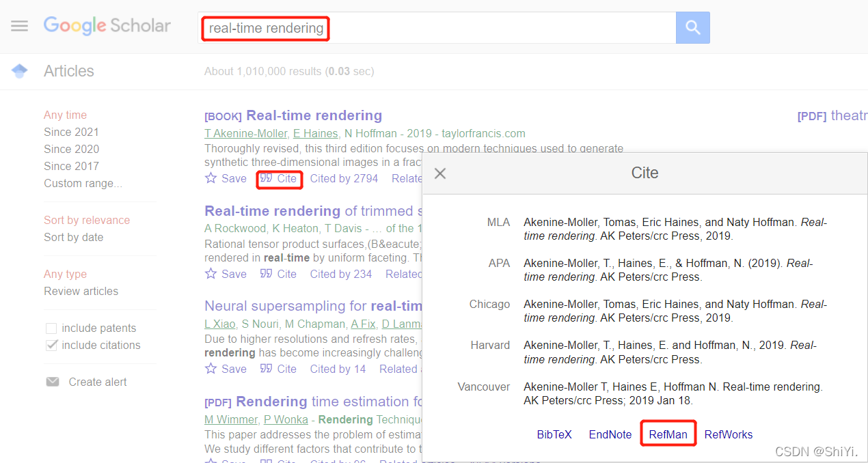Click the quote icon in the Cited by 234 row
Image resolution: width=868 pixels, height=463 pixels.
tap(267, 274)
